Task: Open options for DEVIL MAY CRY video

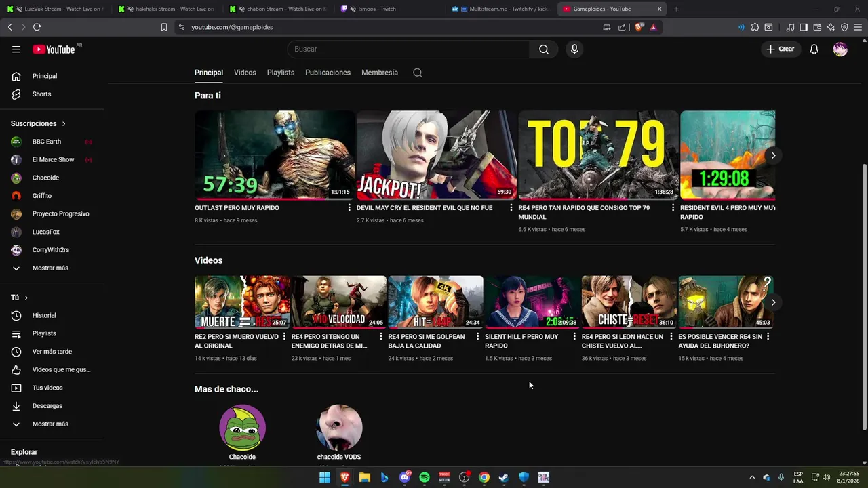Action: [x=511, y=207]
